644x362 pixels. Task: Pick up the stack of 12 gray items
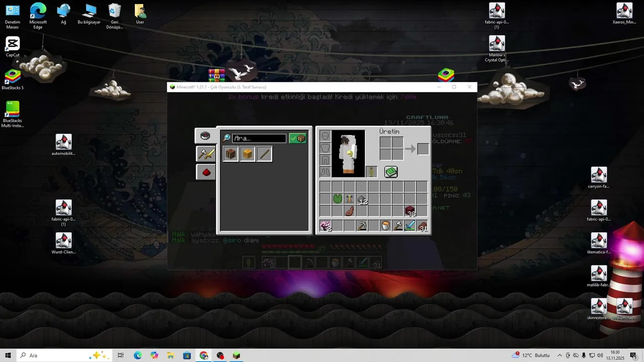(x=362, y=200)
